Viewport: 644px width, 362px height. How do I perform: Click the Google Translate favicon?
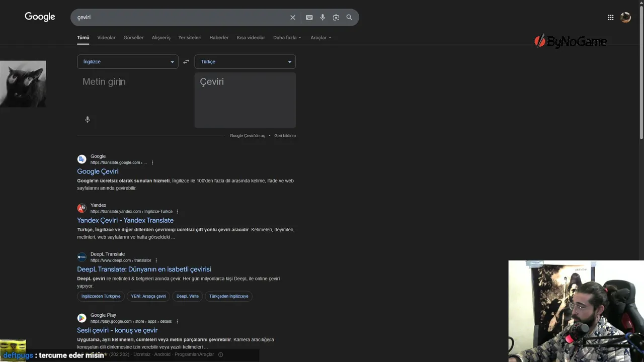coord(82,159)
